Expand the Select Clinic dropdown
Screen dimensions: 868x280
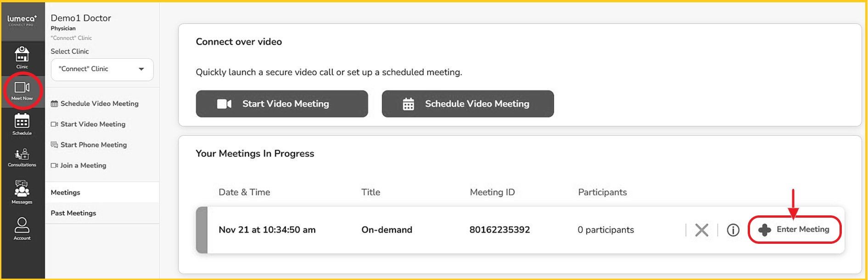pos(102,69)
